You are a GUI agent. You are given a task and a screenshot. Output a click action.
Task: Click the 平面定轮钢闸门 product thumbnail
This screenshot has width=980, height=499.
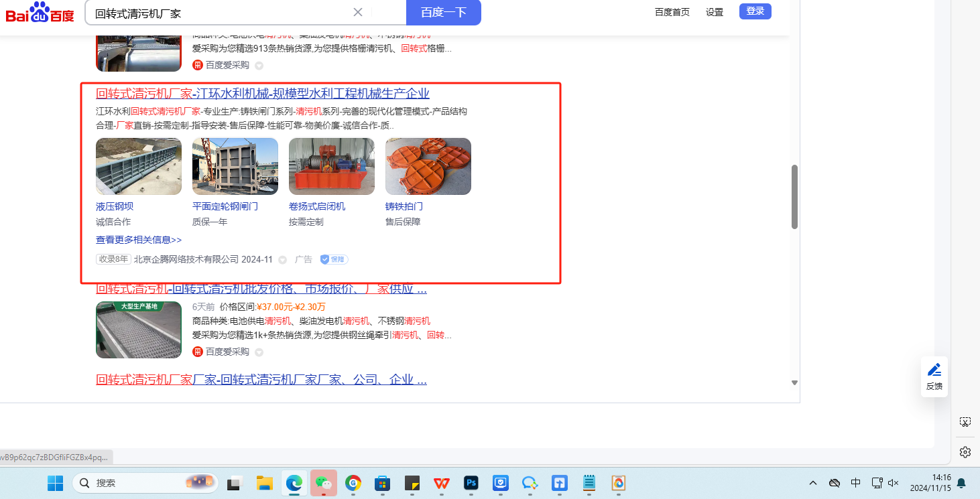point(235,166)
